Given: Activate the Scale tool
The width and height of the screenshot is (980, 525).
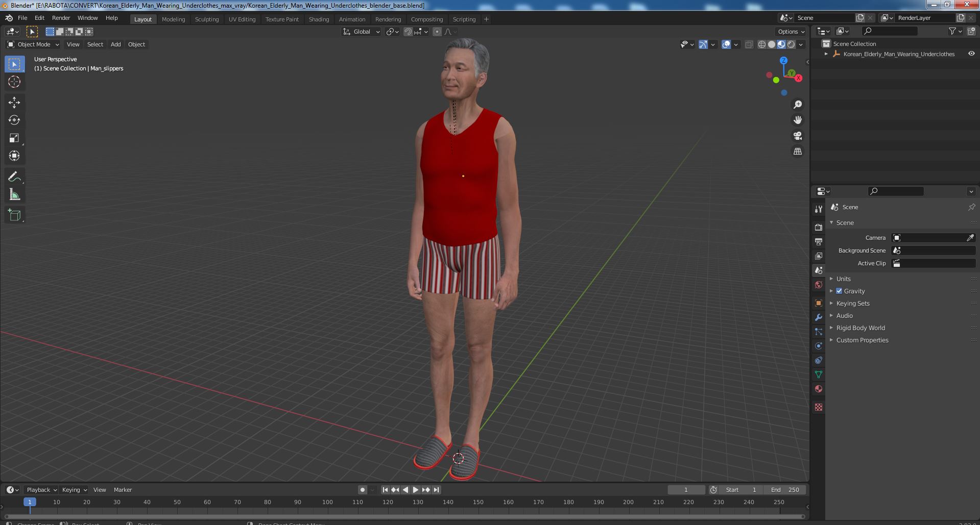Looking at the screenshot, I should [x=14, y=138].
